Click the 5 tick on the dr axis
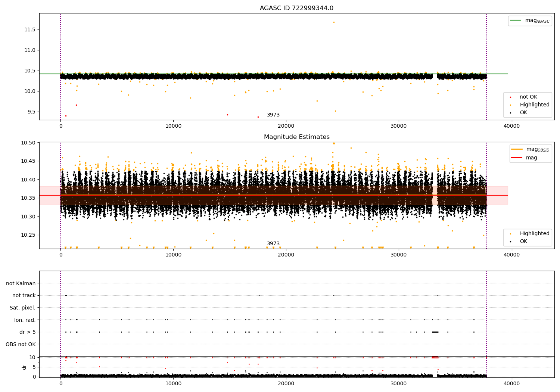 click(x=34, y=367)
